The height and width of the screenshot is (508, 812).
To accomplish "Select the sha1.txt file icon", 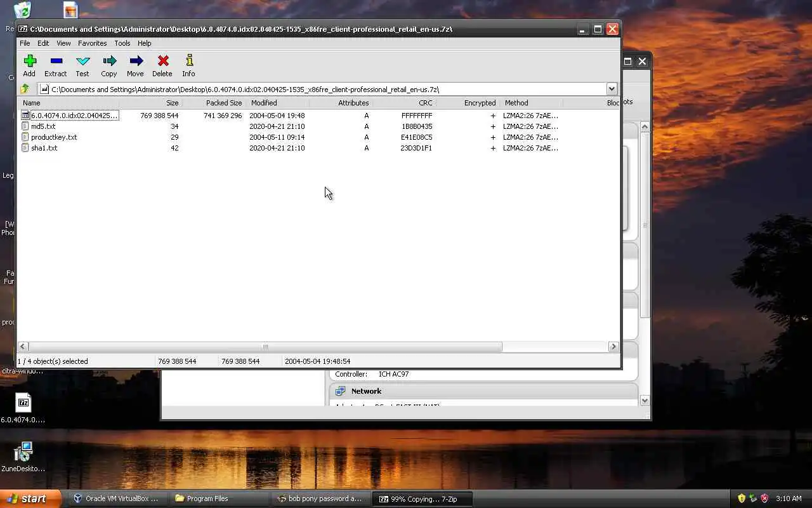I will pos(25,148).
